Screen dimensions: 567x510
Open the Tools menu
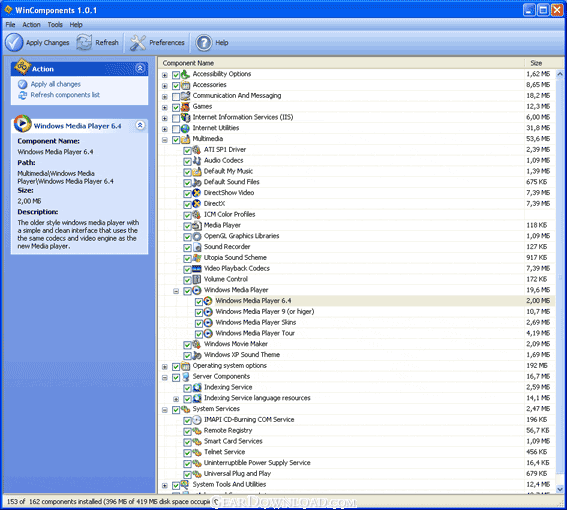pyautogui.click(x=55, y=25)
